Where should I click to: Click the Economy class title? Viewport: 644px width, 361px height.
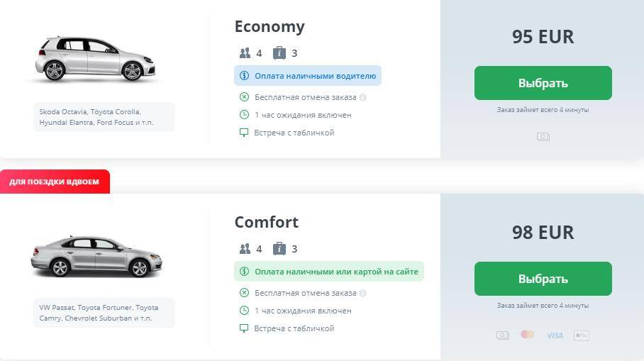pyautogui.click(x=270, y=27)
